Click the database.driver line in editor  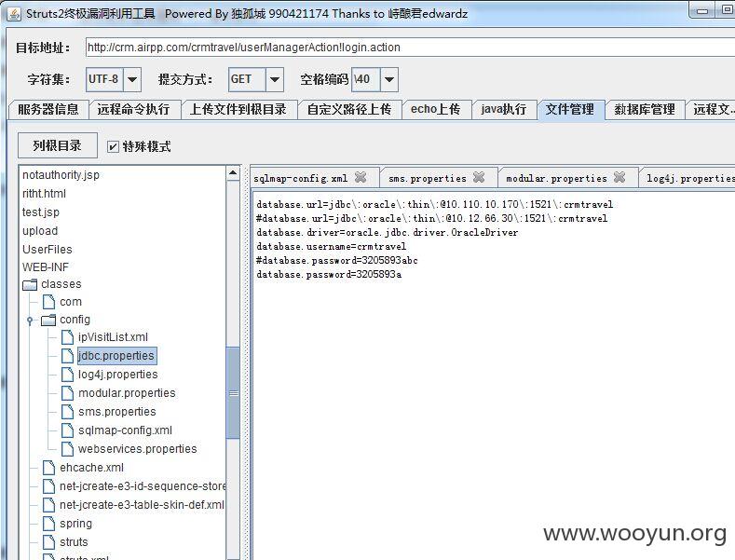coord(388,232)
